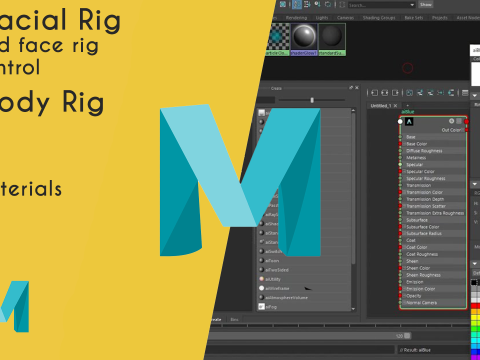
Task: Pick the red swatch in the right palette
Action: coord(475,306)
